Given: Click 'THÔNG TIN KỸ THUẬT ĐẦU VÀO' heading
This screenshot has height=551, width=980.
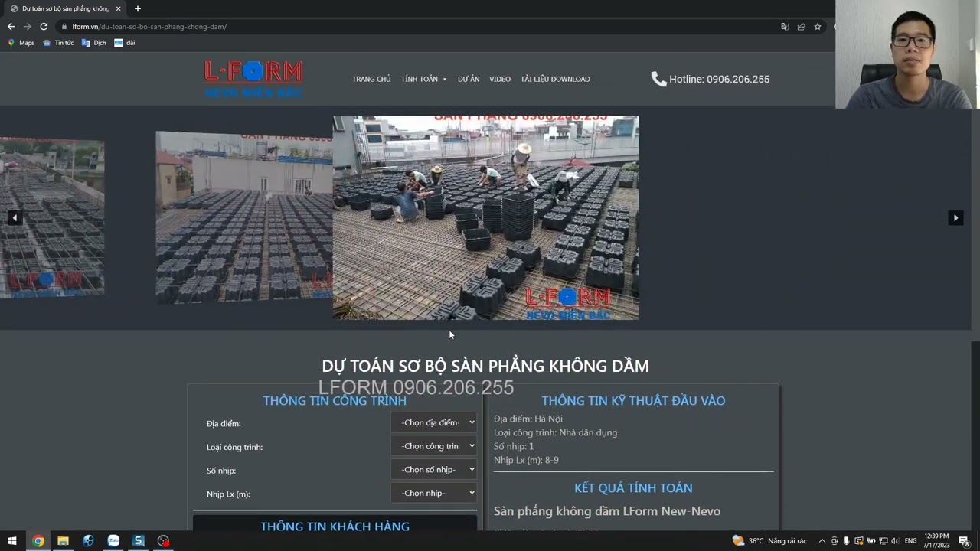Looking at the screenshot, I should click(633, 400).
